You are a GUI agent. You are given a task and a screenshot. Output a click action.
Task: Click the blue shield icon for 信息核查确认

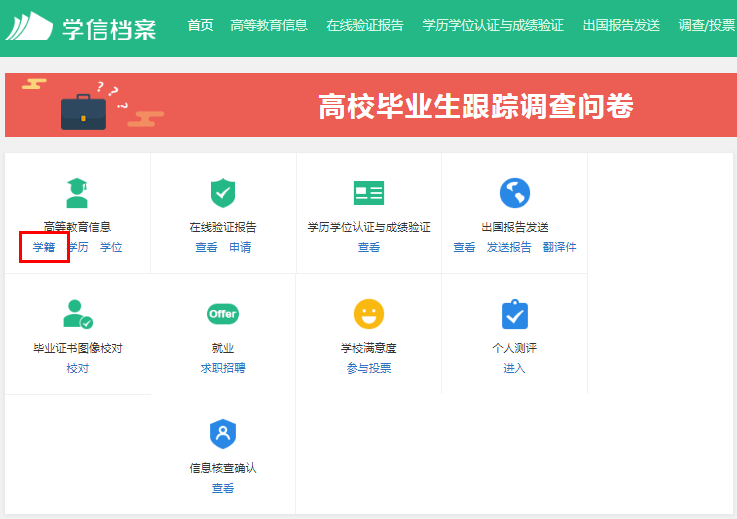tap(222, 434)
